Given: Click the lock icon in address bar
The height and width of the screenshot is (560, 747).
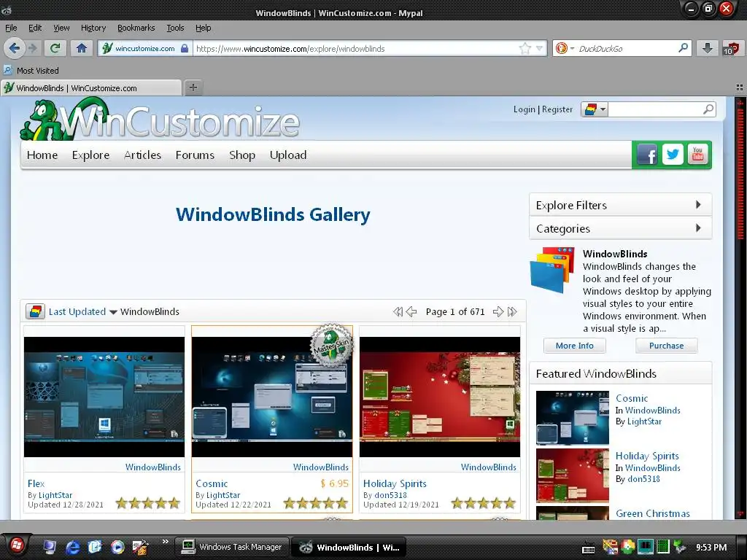Looking at the screenshot, I should (x=185, y=48).
